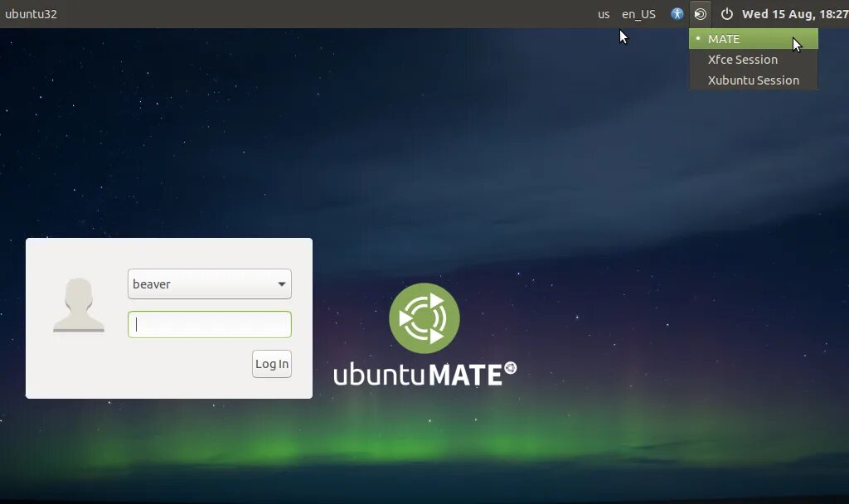This screenshot has width=849, height=504.
Task: Focus the password input field
Action: pyautogui.click(x=210, y=324)
